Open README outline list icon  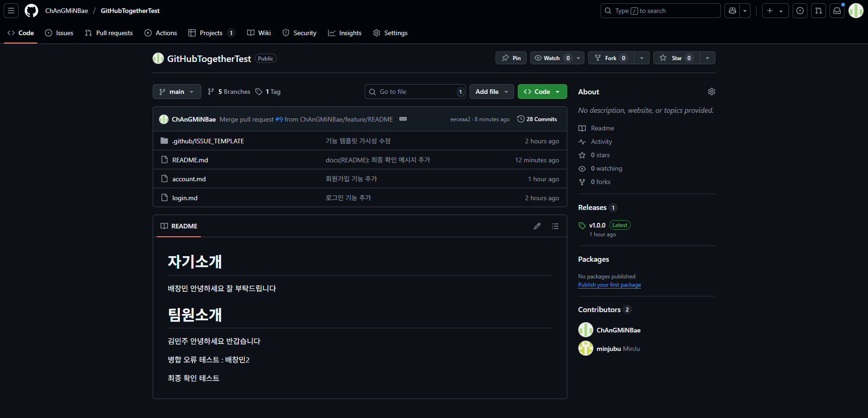[555, 226]
